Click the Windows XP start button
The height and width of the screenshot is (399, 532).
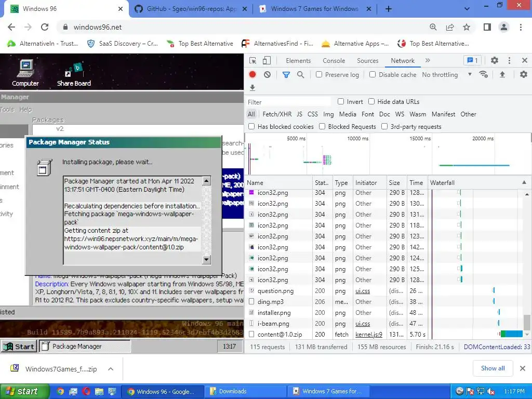pos(25,391)
